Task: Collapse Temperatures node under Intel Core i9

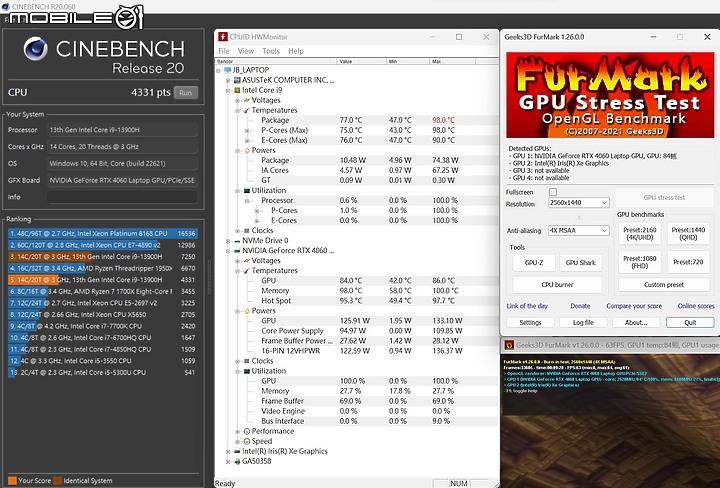Action: (238, 110)
